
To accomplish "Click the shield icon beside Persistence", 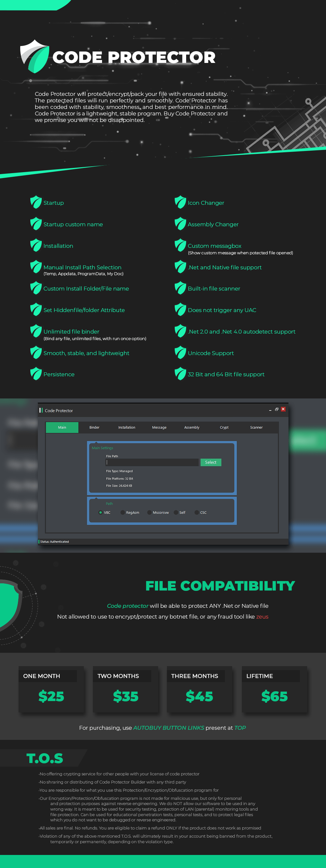I will point(36,374).
